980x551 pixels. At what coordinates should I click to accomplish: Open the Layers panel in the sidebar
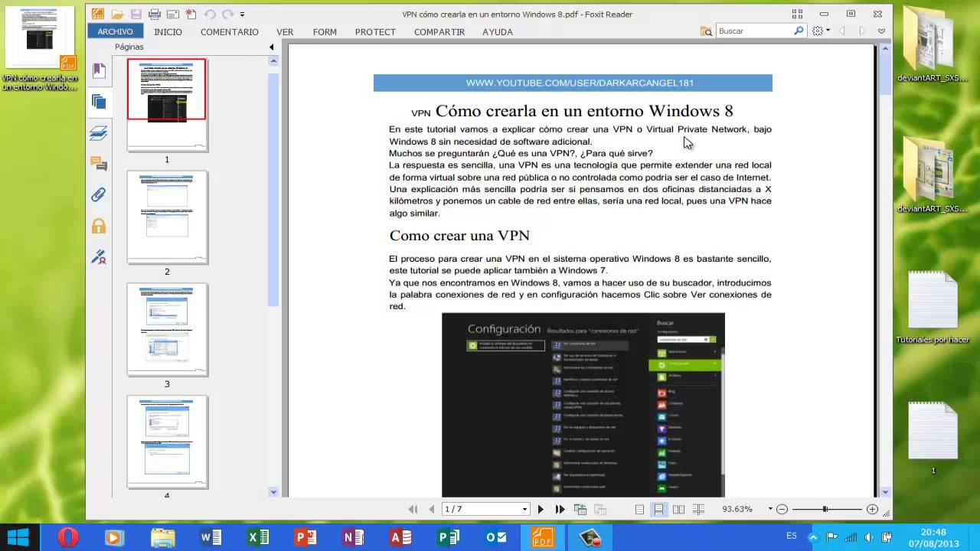tap(99, 134)
